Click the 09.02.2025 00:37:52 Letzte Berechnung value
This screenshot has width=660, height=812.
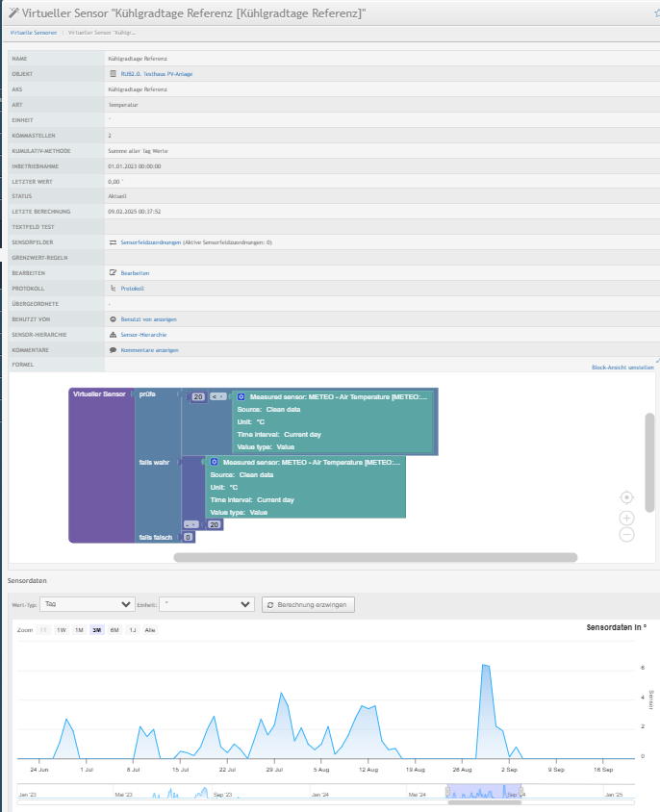[x=134, y=212]
